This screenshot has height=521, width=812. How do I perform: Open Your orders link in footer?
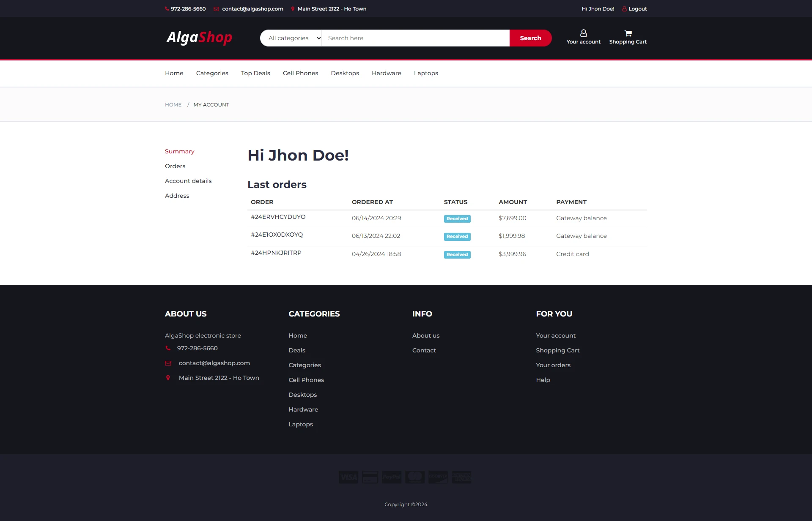553,365
